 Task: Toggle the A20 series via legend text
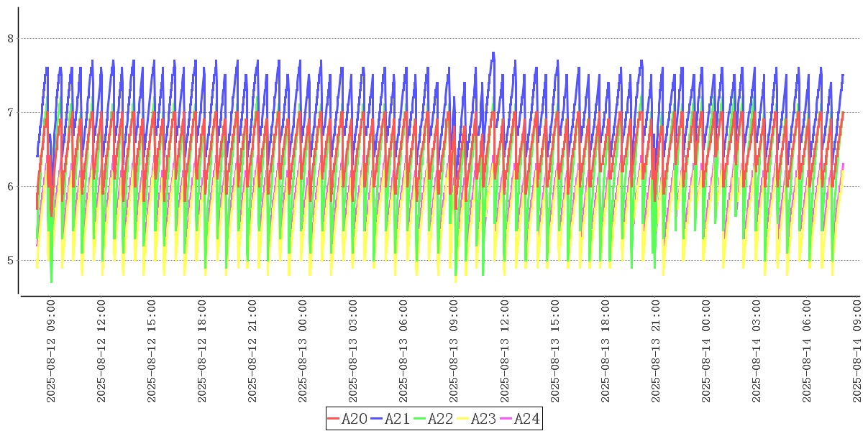click(x=354, y=419)
